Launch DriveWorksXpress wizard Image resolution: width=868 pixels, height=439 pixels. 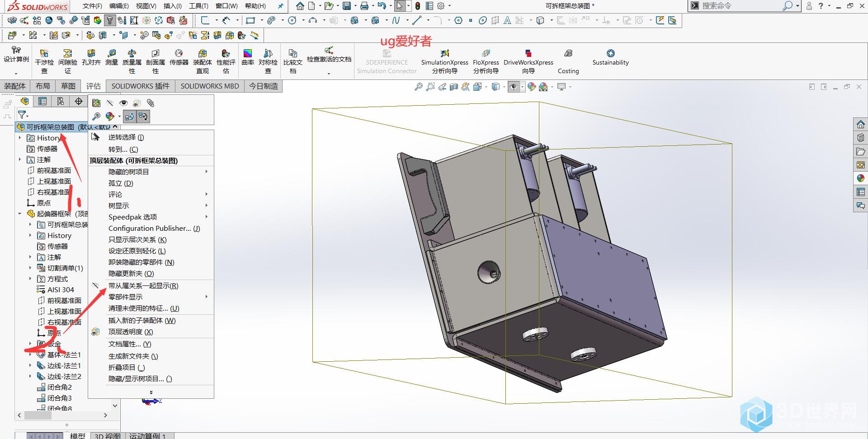coord(528,61)
